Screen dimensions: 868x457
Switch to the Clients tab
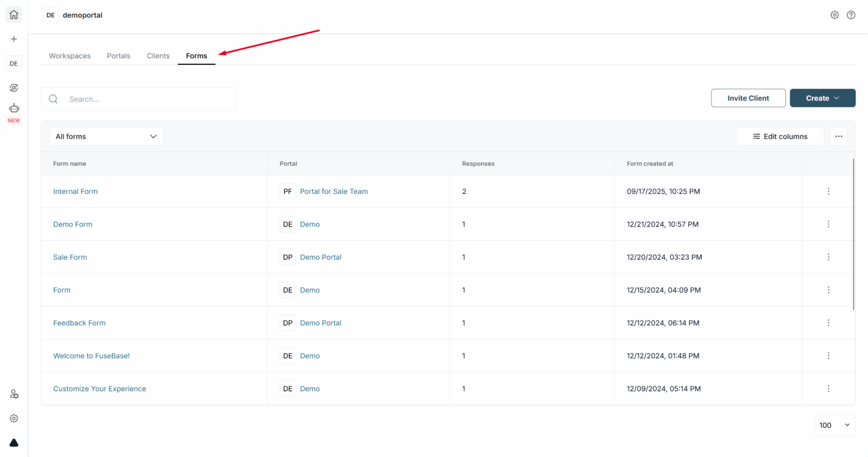click(158, 55)
